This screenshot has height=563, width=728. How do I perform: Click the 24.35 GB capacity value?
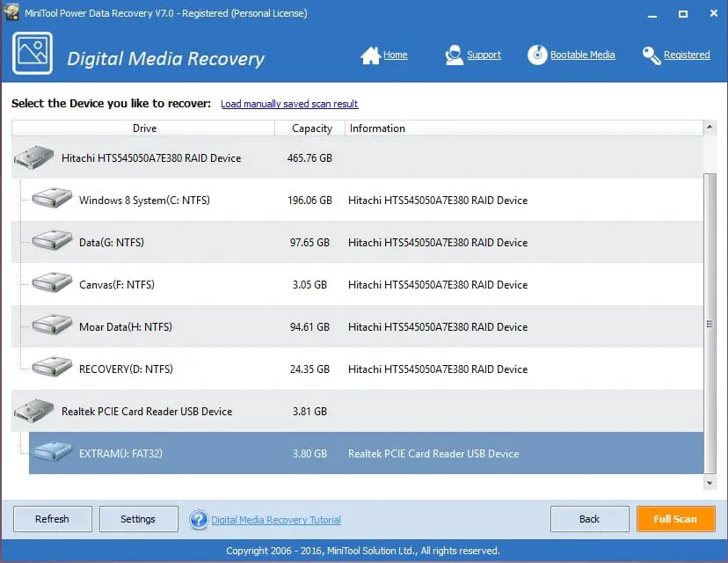(x=309, y=369)
